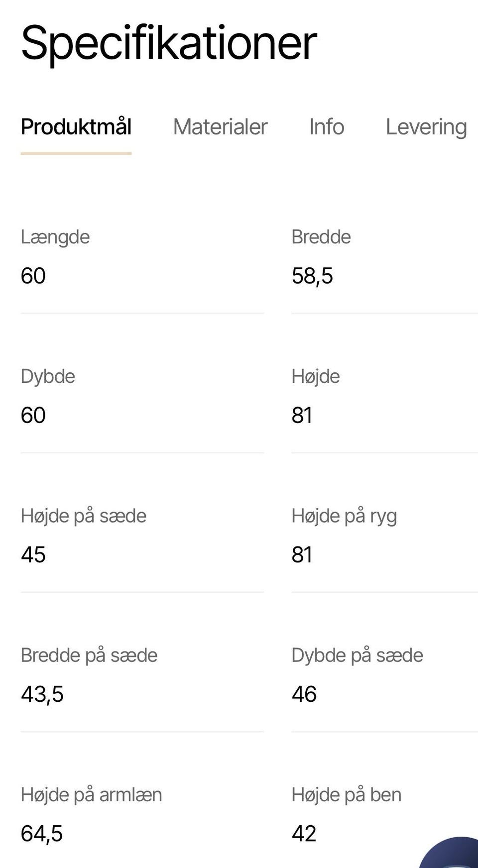Open the Info tab

(326, 127)
